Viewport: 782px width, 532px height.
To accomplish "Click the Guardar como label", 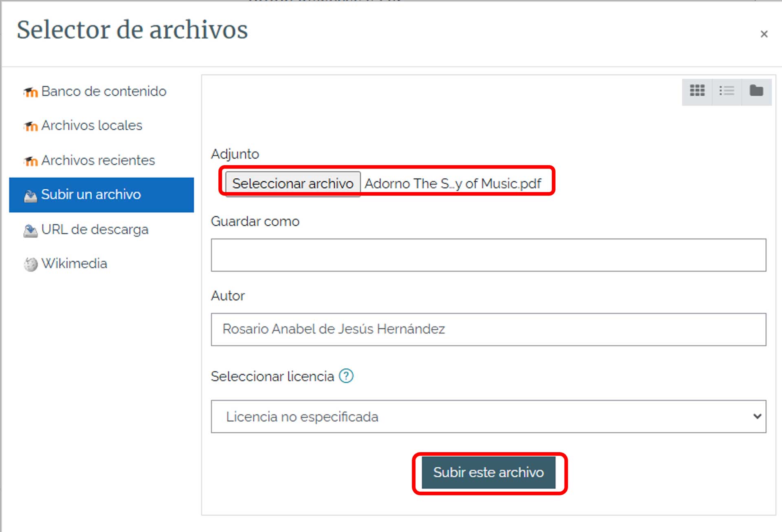I will pos(255,221).
